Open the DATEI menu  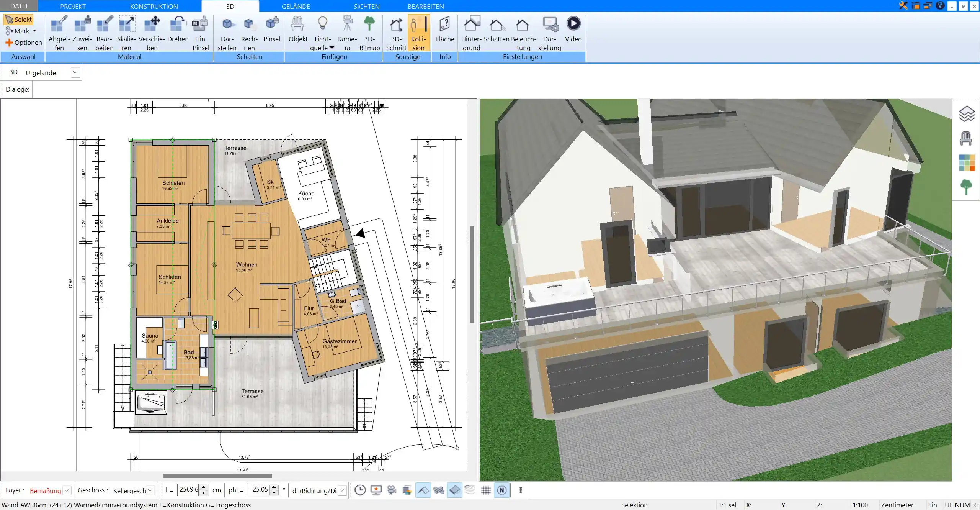click(x=19, y=6)
